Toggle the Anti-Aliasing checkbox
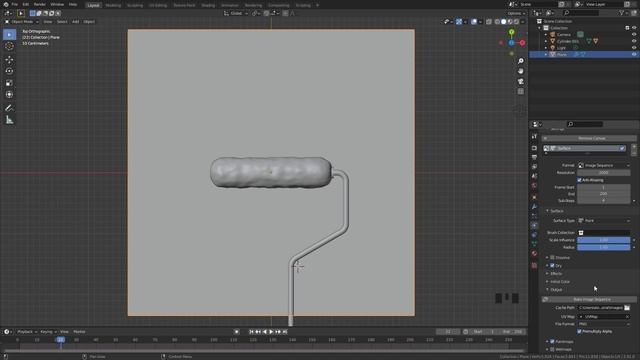640x360 pixels. 580,180
